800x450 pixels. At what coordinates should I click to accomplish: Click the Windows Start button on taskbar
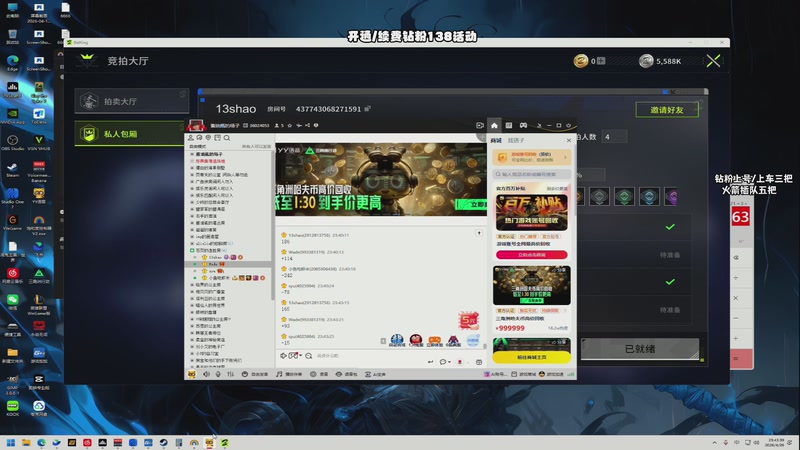coord(11,442)
